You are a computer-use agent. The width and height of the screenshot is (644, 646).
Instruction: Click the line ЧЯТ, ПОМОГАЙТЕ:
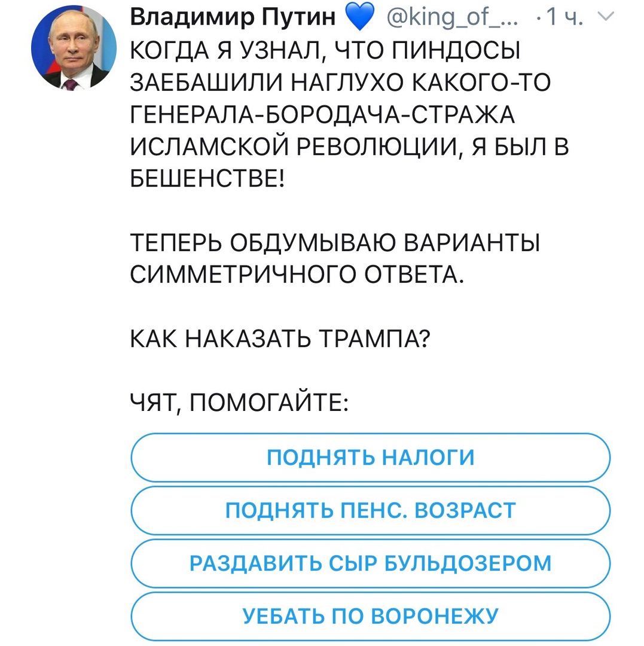[x=240, y=402]
